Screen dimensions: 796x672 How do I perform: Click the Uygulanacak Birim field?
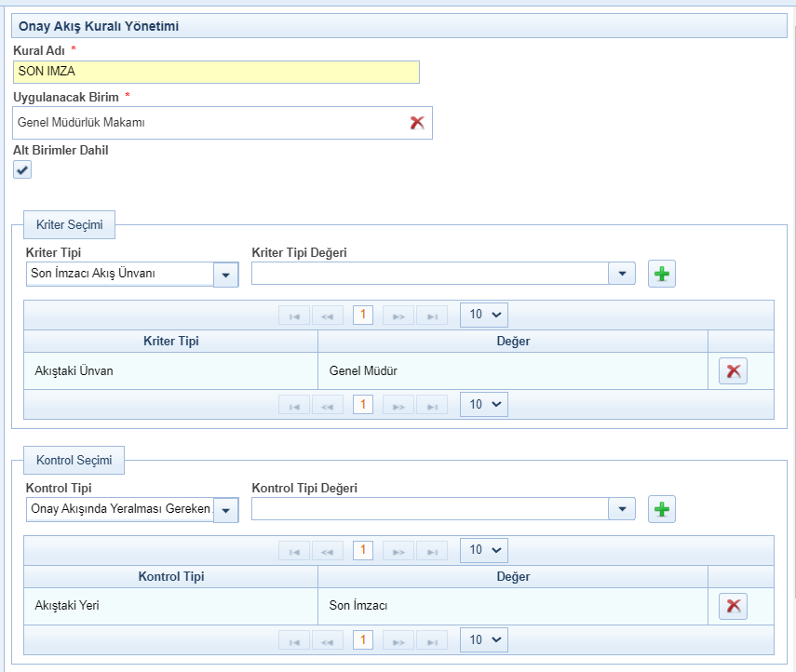(x=209, y=123)
